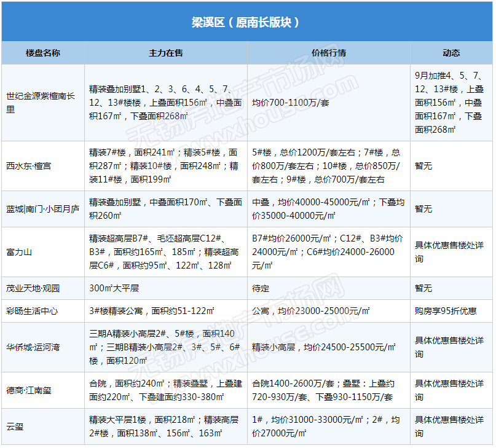Click the 华侨城·运河湾 property name

[x=33, y=347]
